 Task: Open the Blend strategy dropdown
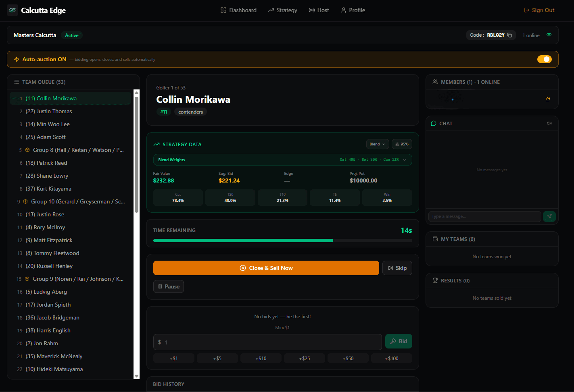(377, 144)
